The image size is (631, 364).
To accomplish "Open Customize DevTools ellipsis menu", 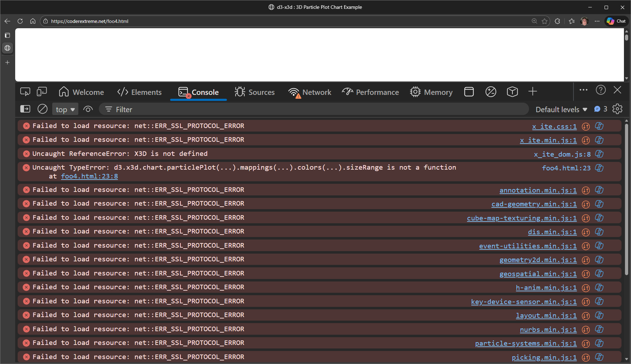I will tap(583, 90).
